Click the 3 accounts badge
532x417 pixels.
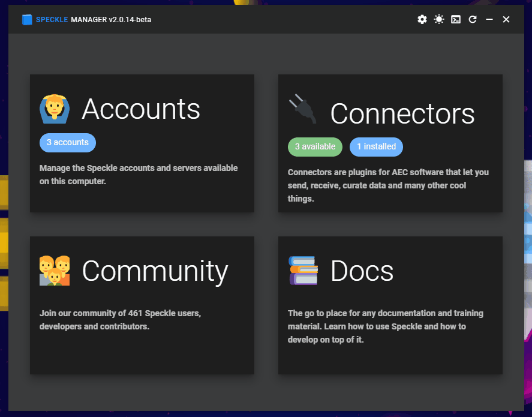coord(68,143)
